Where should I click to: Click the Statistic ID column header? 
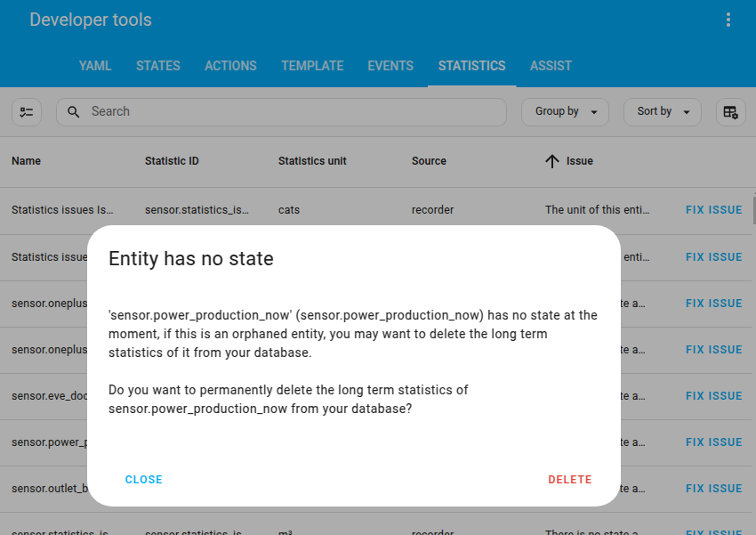pyautogui.click(x=174, y=161)
